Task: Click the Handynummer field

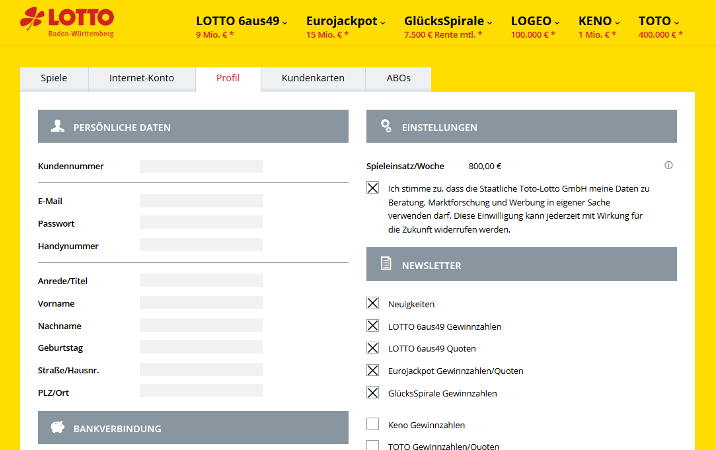Action: [x=201, y=245]
